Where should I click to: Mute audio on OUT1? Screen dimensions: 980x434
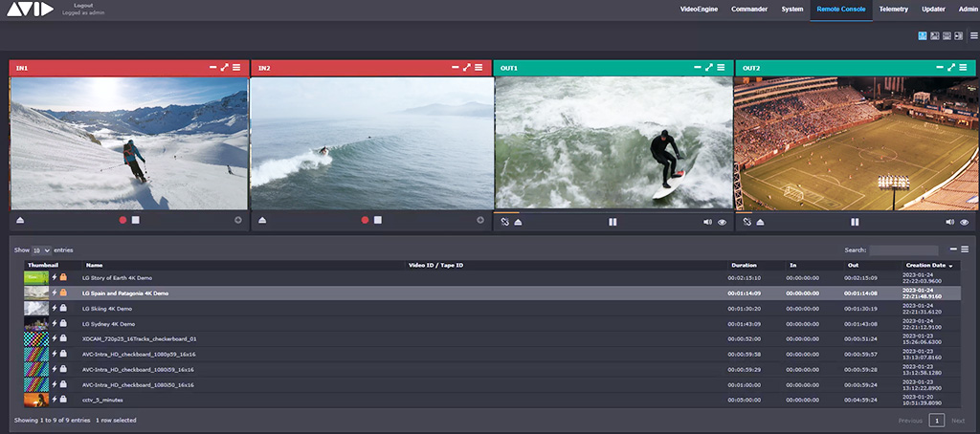coord(707,222)
